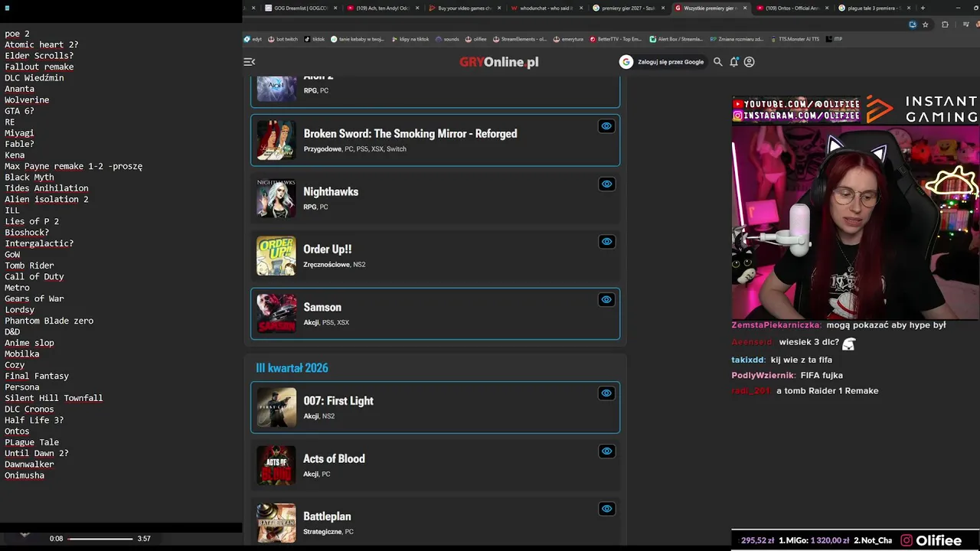Bookmark this page with the star icon
The width and height of the screenshot is (980, 551).
(x=925, y=24)
